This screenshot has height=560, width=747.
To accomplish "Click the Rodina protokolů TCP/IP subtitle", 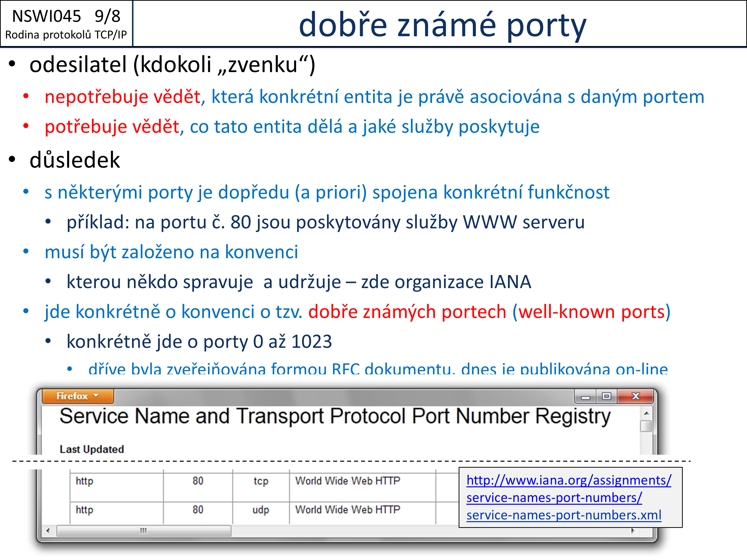I will tap(66, 35).
